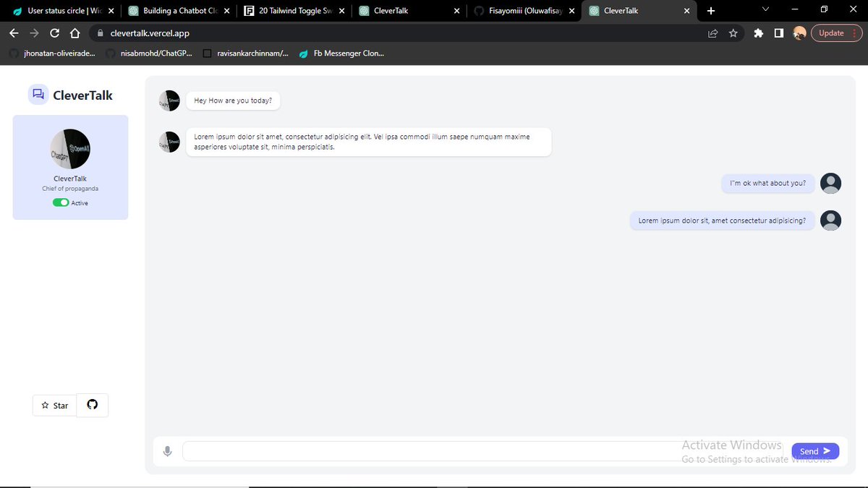This screenshot has height=488, width=868.
Task: Click the Chrome profile avatar
Action: click(x=799, y=33)
